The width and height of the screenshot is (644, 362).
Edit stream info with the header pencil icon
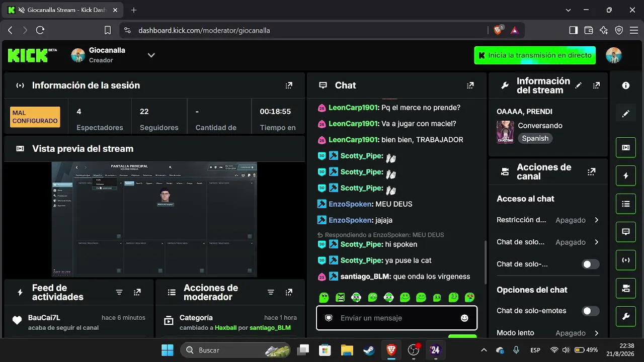579,85
